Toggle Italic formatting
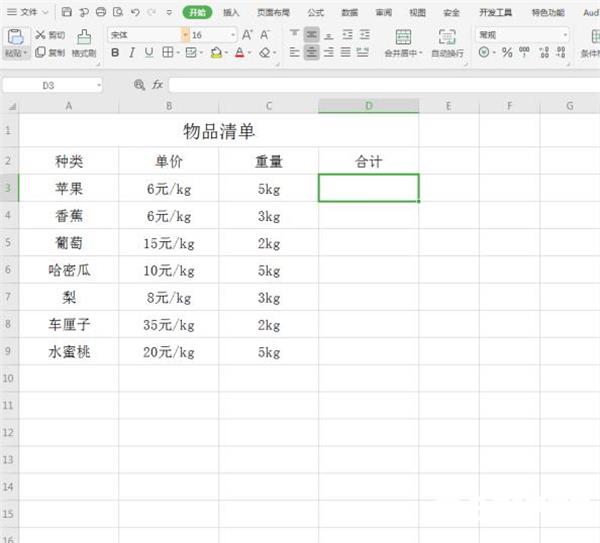Viewport: 600px width, 543px height. 132,52
